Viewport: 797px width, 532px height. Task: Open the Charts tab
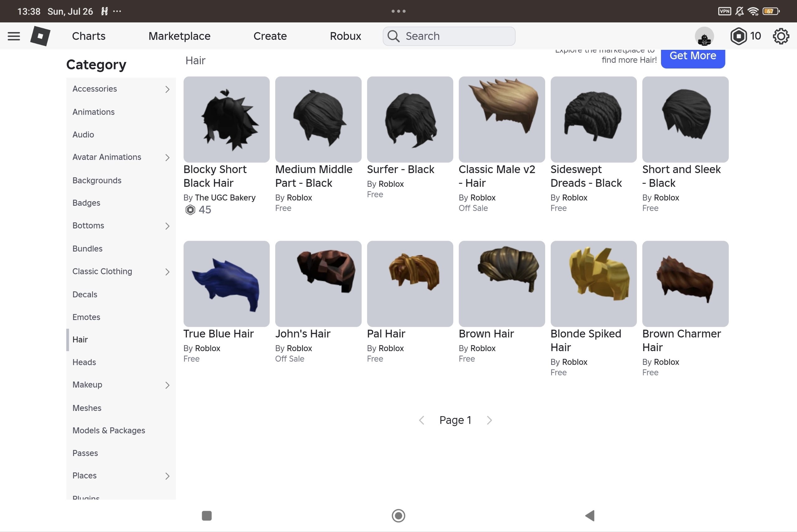pos(88,36)
